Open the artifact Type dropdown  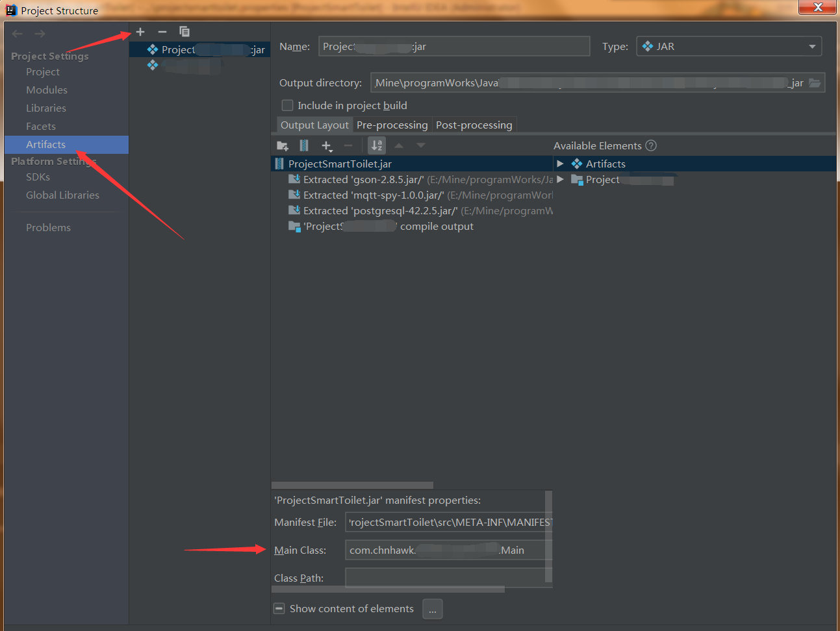tap(729, 47)
